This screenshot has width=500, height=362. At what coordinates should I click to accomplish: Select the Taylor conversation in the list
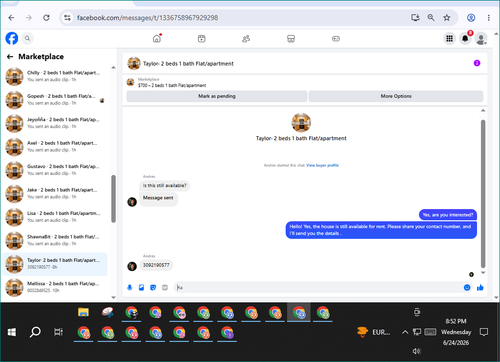click(55, 264)
